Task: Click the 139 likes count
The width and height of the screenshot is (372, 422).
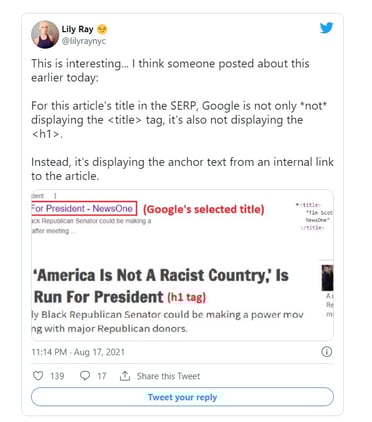Action: tap(57, 376)
